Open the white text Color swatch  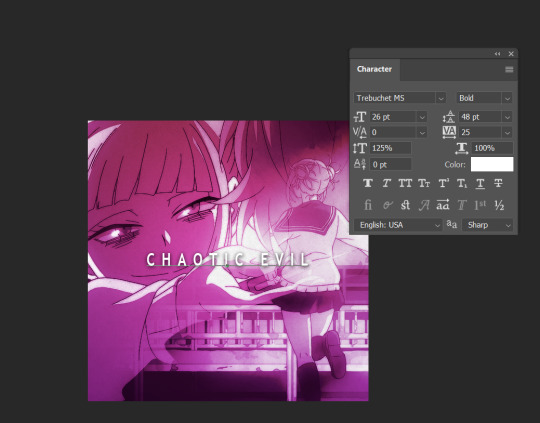pyautogui.click(x=492, y=164)
